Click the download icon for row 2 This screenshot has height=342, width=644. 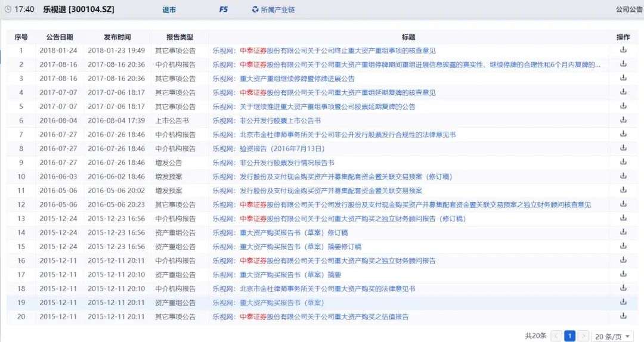tap(623, 64)
